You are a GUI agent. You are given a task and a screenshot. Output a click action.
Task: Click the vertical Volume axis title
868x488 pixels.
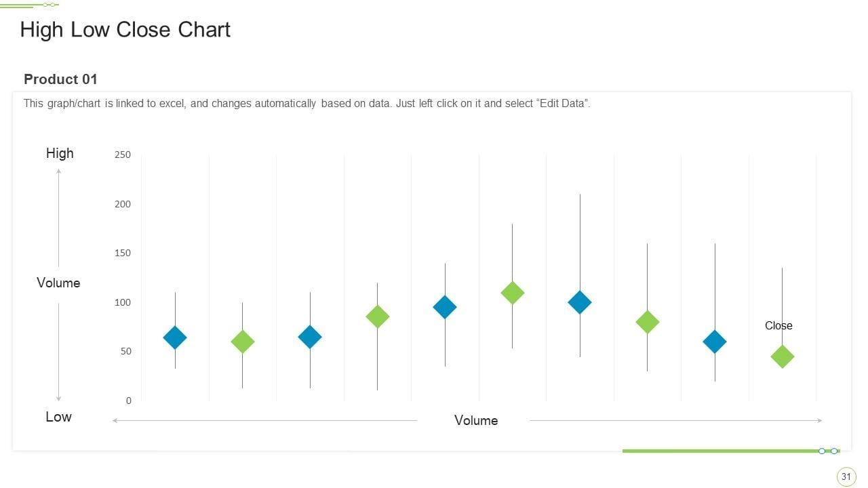(58, 283)
